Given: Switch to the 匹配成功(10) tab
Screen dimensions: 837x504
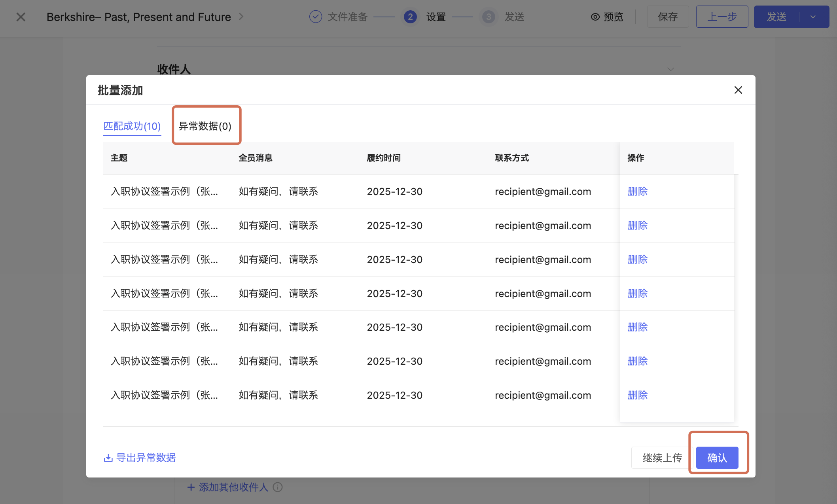Looking at the screenshot, I should 132,126.
